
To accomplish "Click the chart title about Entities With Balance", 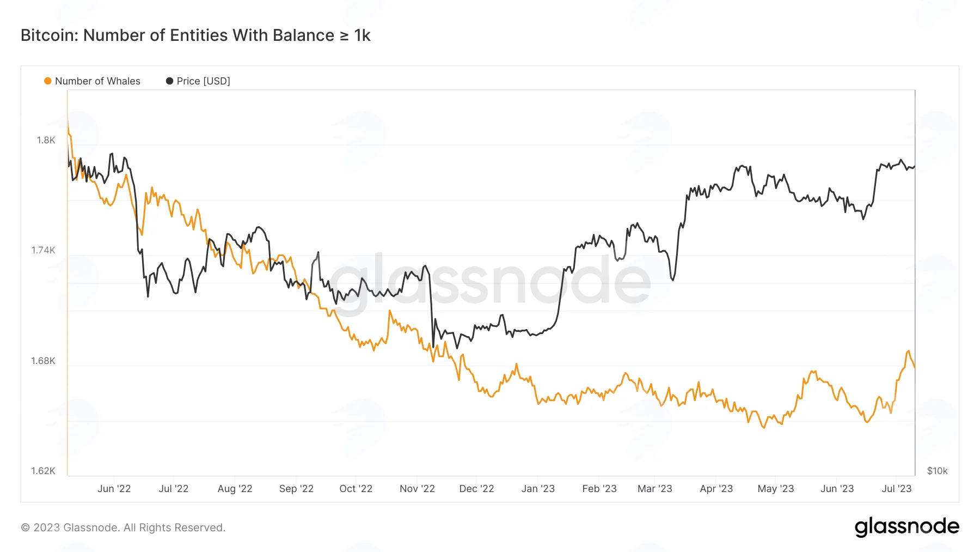I will (x=195, y=35).
